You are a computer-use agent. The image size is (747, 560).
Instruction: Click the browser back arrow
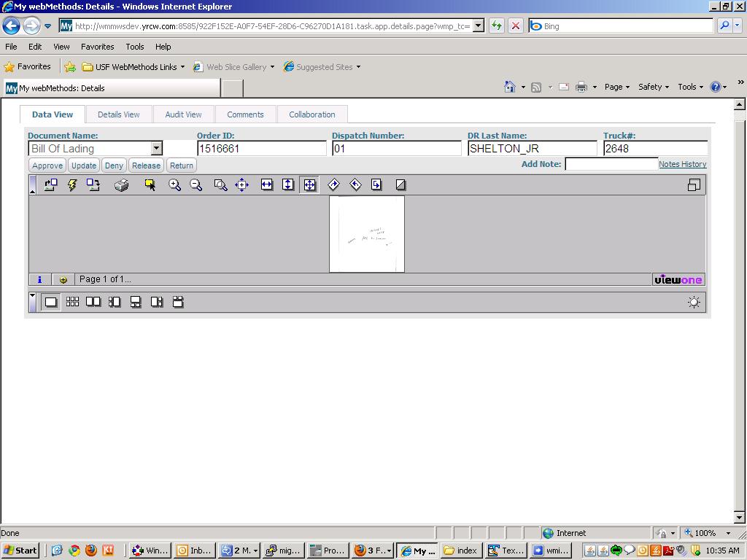tap(12, 26)
